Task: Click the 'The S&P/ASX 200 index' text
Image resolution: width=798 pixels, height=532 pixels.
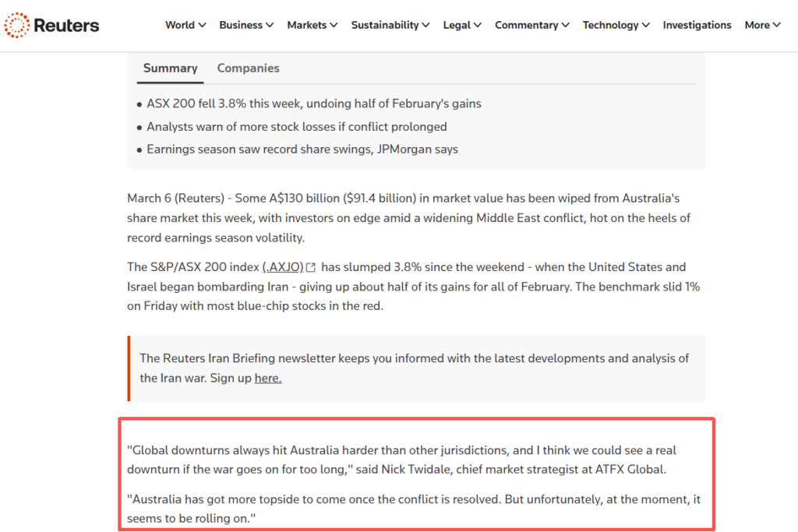Action: click(193, 267)
